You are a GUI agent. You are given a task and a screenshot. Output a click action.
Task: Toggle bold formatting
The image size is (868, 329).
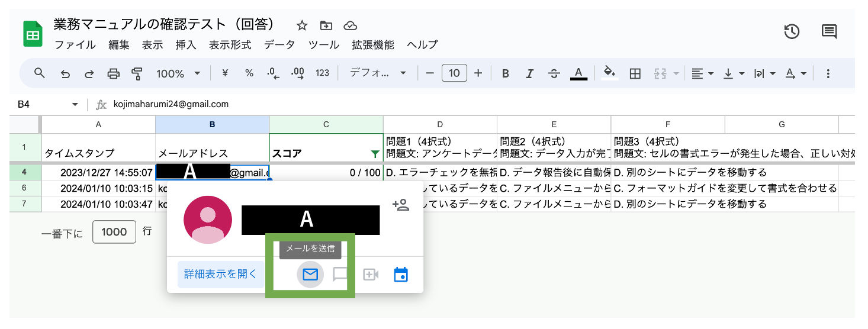[506, 73]
